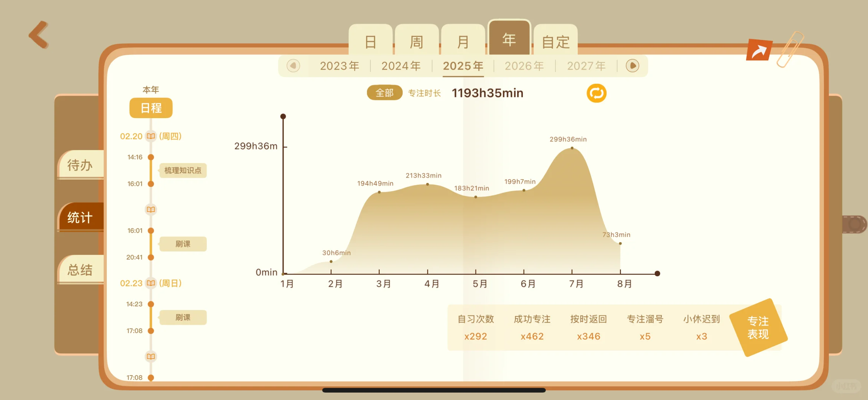This screenshot has height=400, width=868.
Task: Click the 日程 button
Action: pyautogui.click(x=151, y=108)
